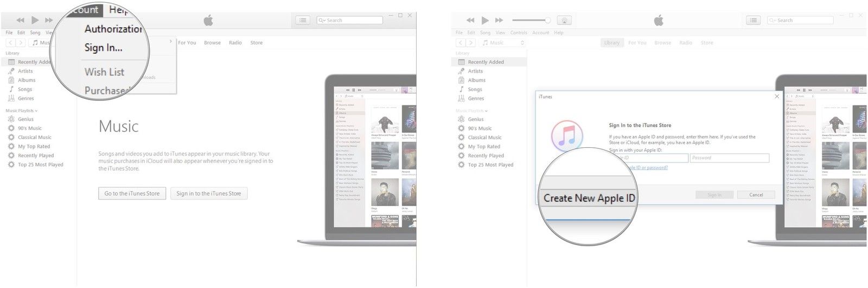Viewport: 868px width, 288px height.
Task: Click the Search field in left iTunes window
Action: [350, 20]
